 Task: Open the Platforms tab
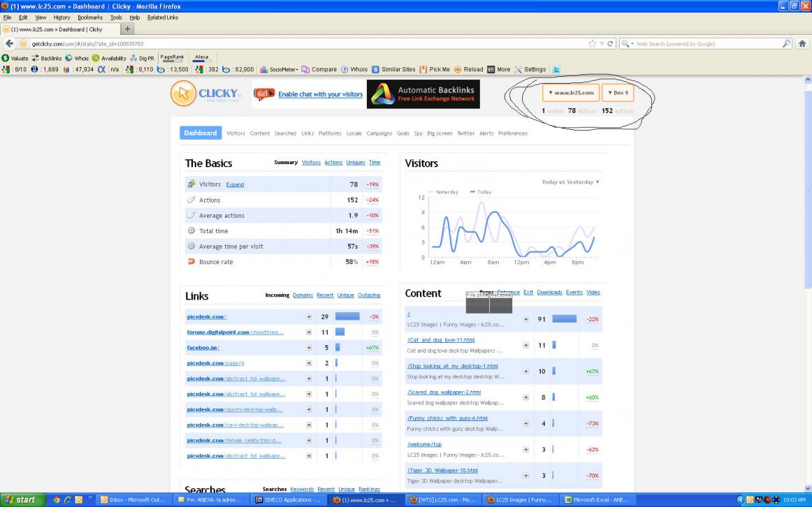coord(330,133)
